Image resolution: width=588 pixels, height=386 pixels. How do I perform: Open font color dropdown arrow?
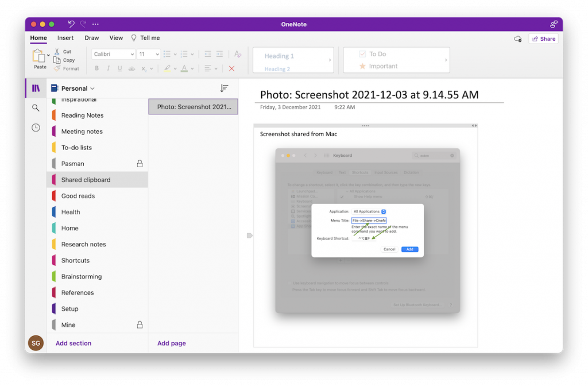click(x=192, y=69)
